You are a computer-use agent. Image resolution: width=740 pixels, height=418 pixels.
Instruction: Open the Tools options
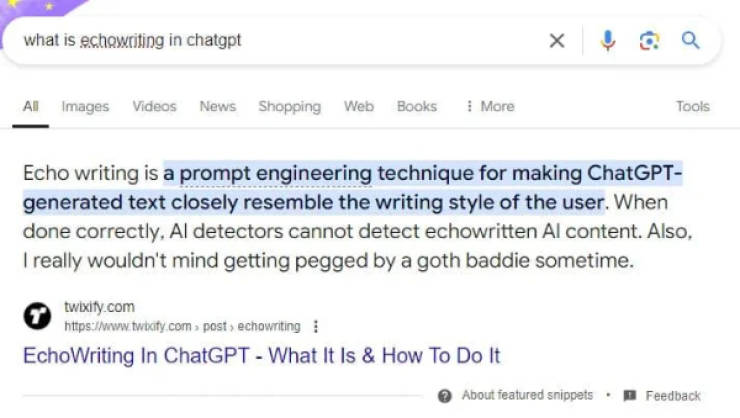692,106
